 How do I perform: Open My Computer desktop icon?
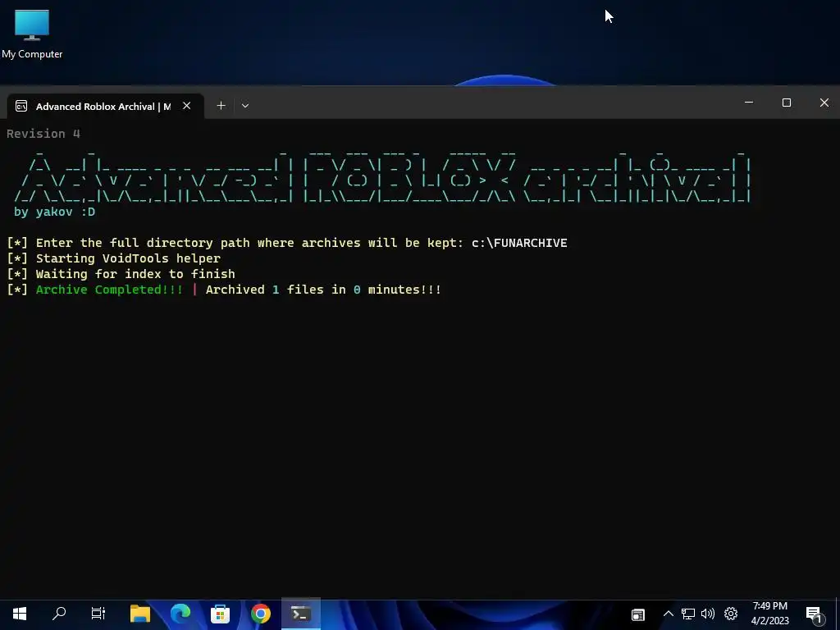coord(32,34)
